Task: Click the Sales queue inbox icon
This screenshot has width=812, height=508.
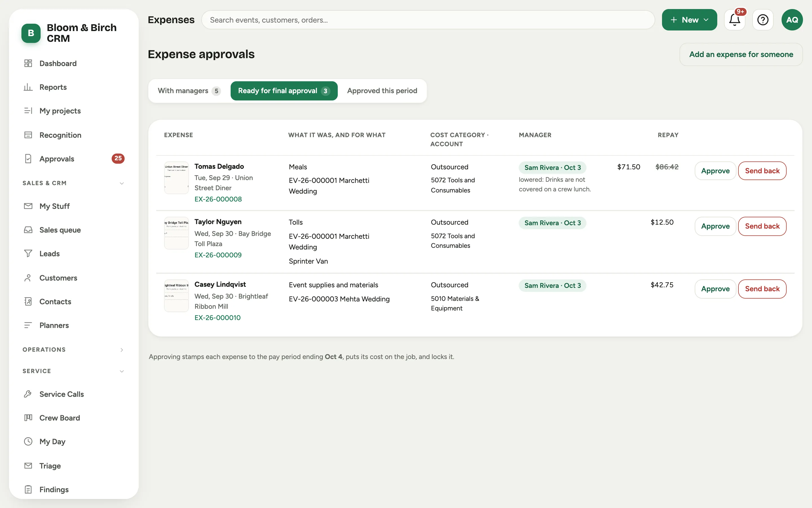Action: (x=28, y=230)
